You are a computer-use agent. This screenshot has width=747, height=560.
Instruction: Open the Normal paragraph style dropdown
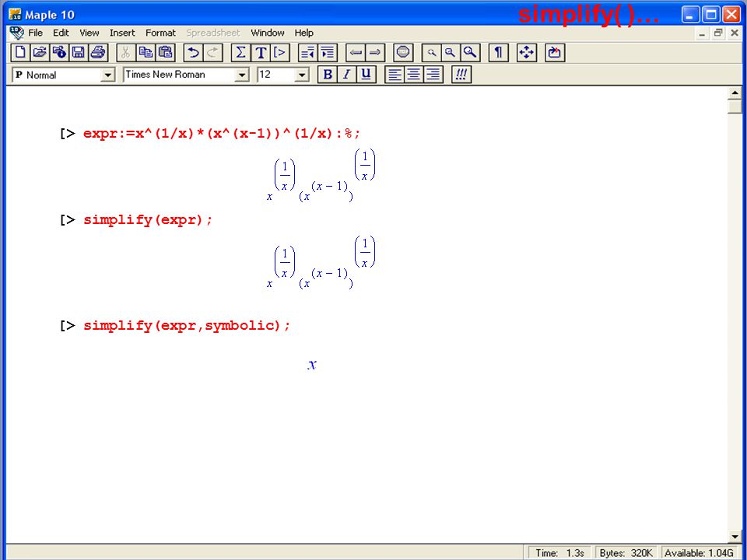tap(108, 75)
